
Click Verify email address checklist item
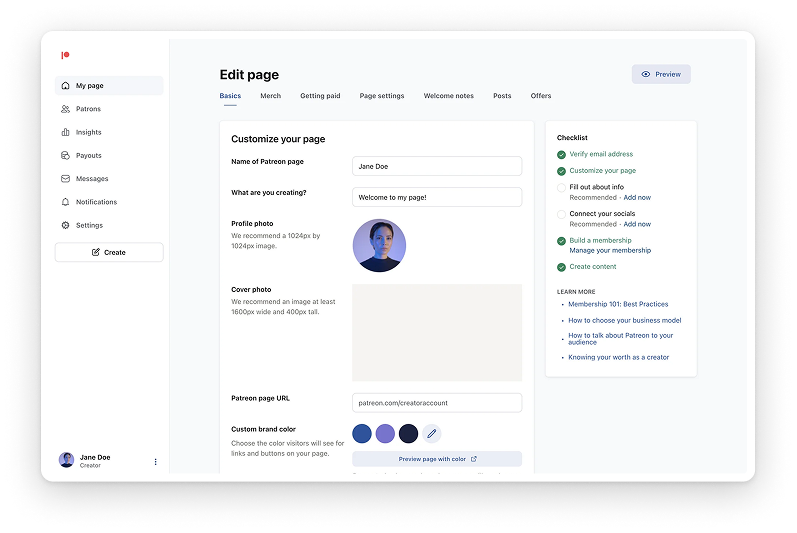coord(601,154)
